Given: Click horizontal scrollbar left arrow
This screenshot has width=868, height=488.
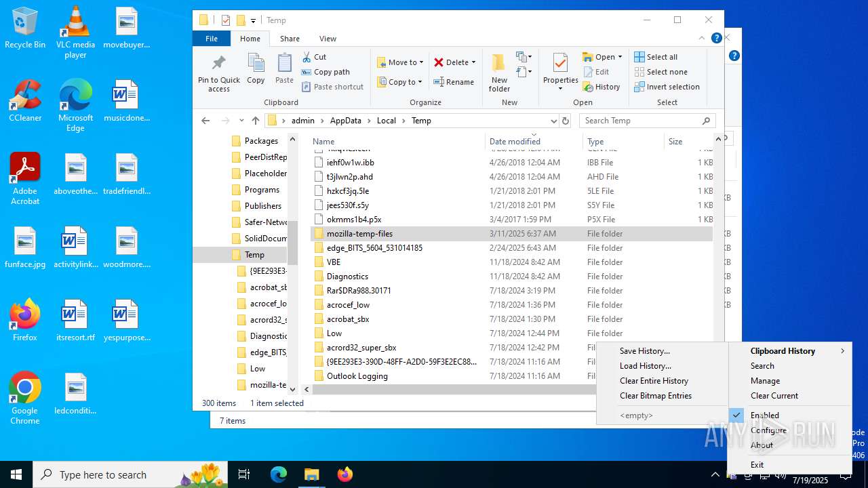Looking at the screenshot, I should click(x=307, y=390).
